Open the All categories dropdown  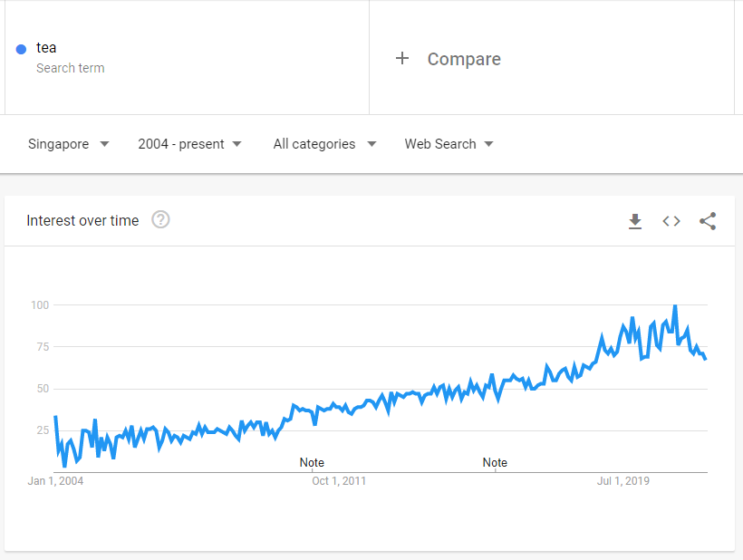click(x=324, y=144)
